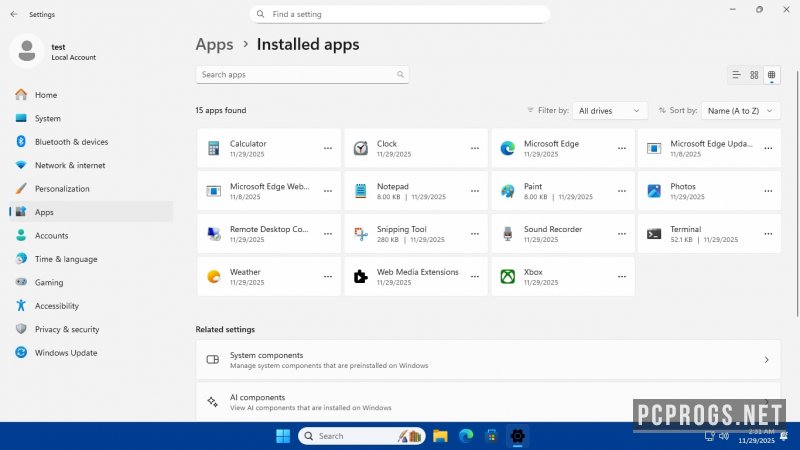Screen dimensions: 800x450
Task: Open Personalization settings
Action: tap(91, 189)
